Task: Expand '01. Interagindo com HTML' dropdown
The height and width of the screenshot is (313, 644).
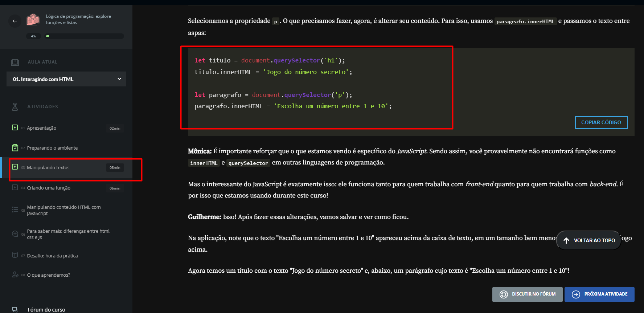Action: point(66,79)
